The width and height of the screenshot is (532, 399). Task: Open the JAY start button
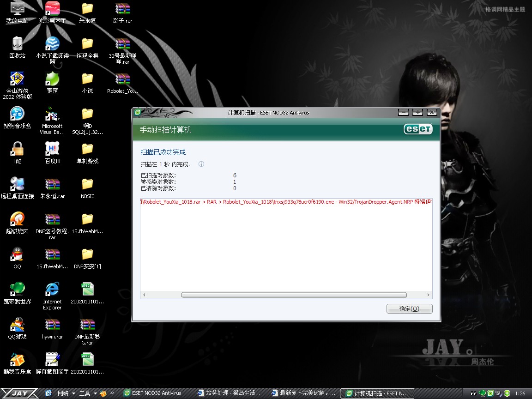tap(19, 393)
